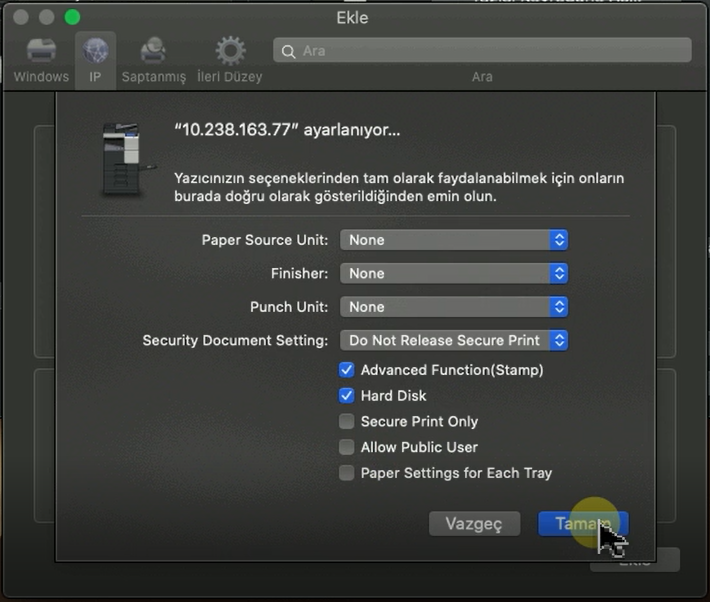Enable Paper Settings for Each Tray

click(x=347, y=474)
